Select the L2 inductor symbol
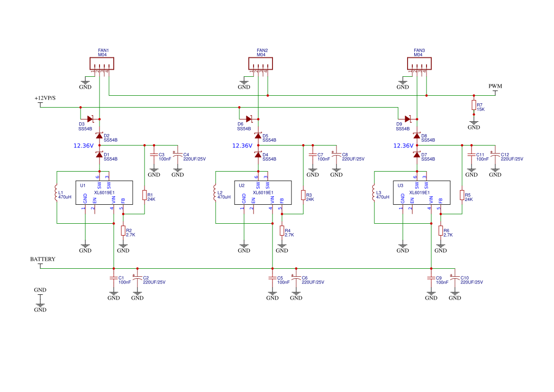554x392 pixels. (x=215, y=192)
